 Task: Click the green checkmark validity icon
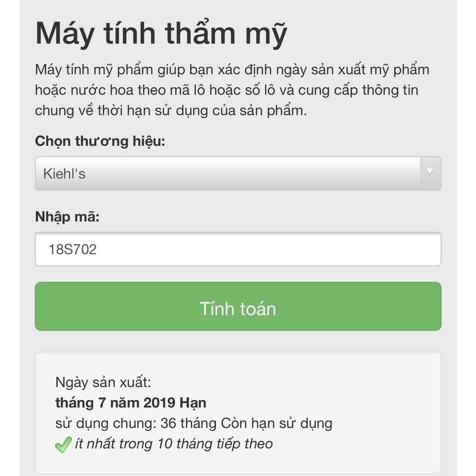point(63,444)
